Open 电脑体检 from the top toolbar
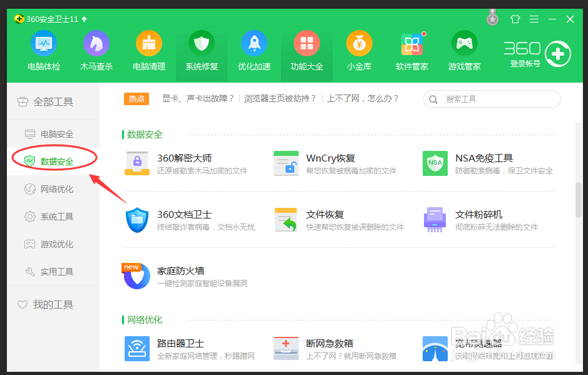The height and width of the screenshot is (375, 588). point(44,51)
